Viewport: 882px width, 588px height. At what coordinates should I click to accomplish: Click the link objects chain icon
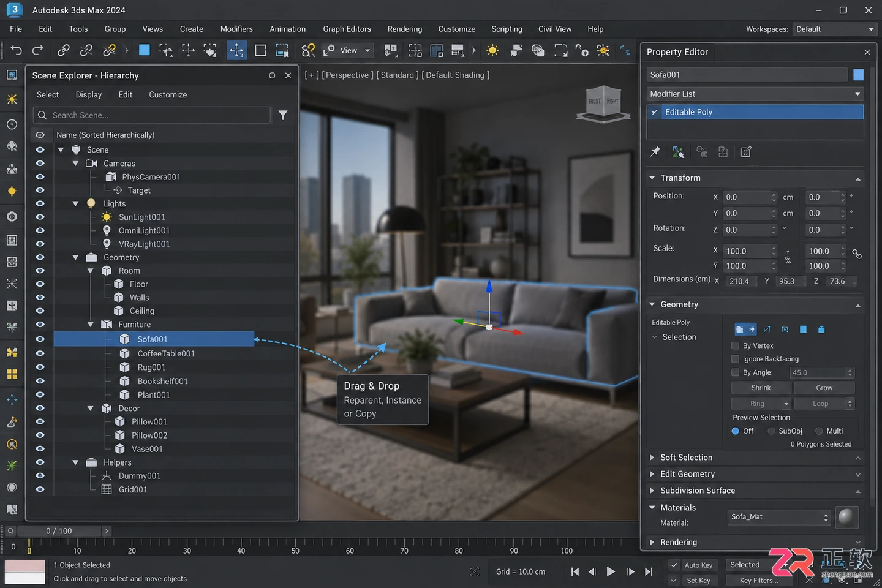pos(63,50)
